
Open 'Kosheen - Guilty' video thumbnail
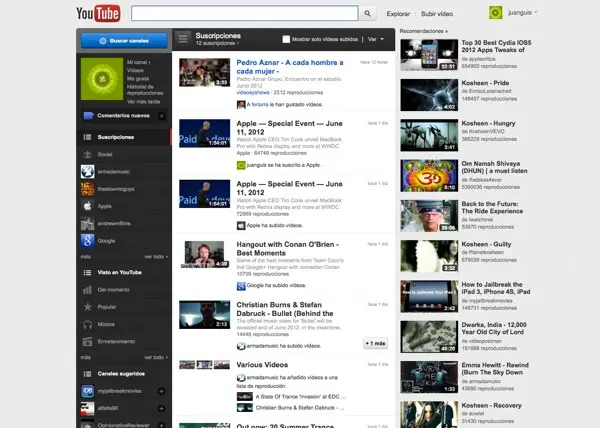[429, 256]
